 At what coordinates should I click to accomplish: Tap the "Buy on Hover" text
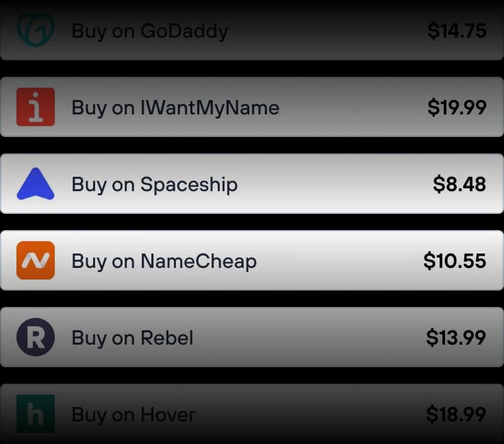click(134, 415)
